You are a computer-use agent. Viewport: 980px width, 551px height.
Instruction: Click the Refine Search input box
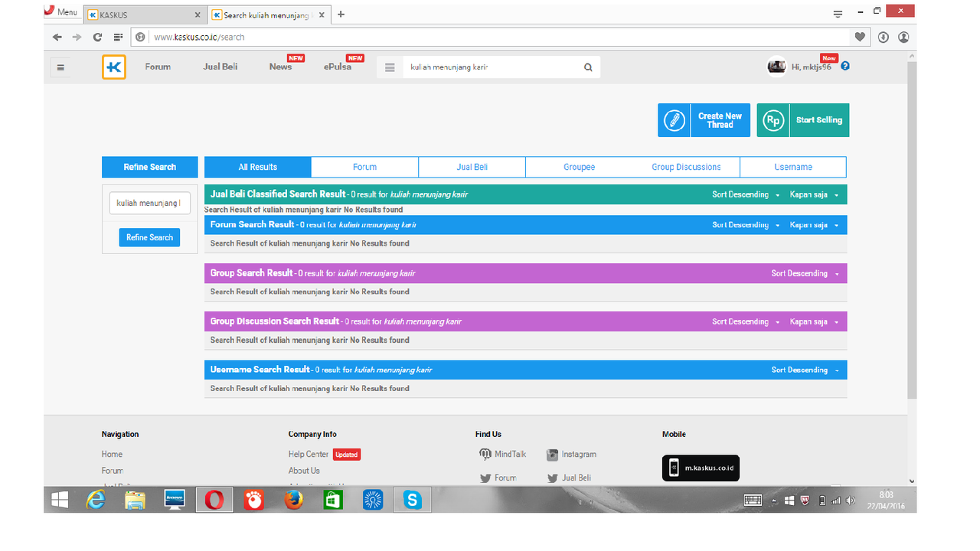point(149,204)
